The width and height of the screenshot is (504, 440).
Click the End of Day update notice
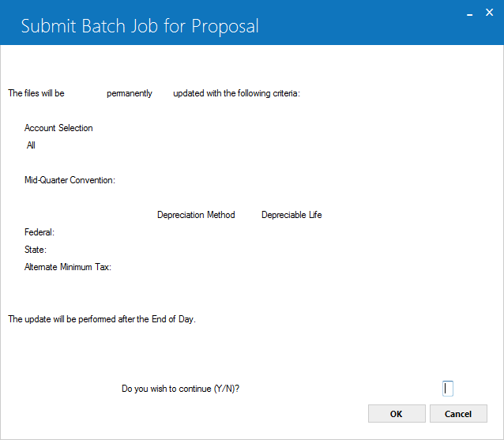[x=102, y=319]
